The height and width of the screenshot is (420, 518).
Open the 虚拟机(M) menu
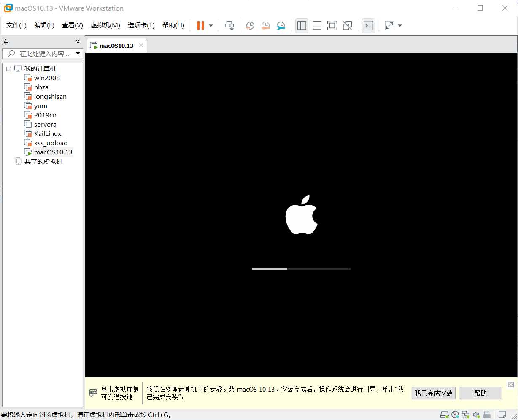(105, 25)
